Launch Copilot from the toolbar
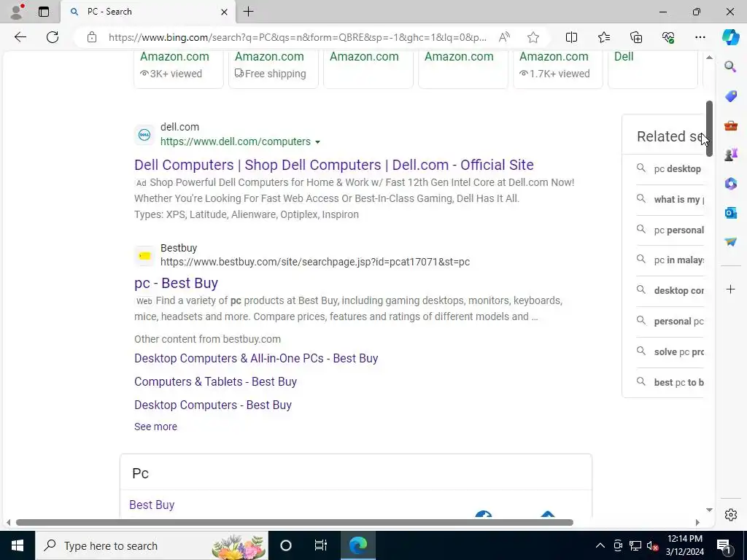 730,37
